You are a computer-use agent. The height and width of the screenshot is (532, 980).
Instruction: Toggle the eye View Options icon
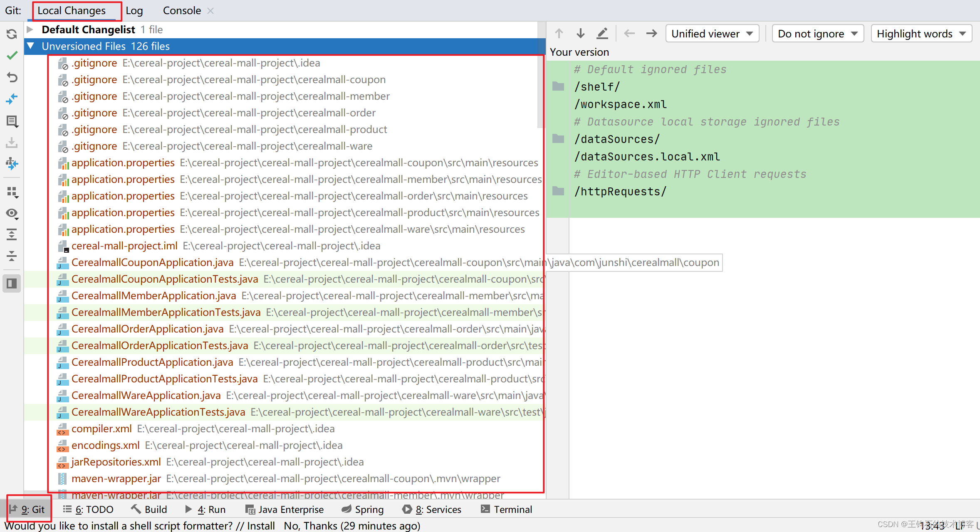click(12, 214)
